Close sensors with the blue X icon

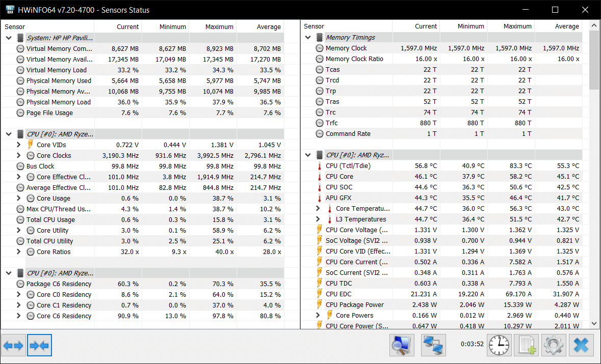click(581, 345)
